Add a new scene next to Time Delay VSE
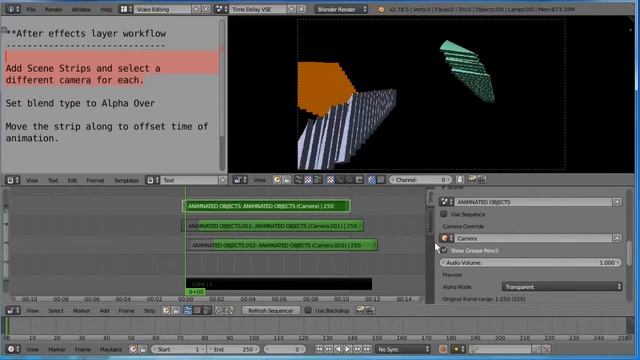This screenshot has height=360, width=640. coord(292,9)
